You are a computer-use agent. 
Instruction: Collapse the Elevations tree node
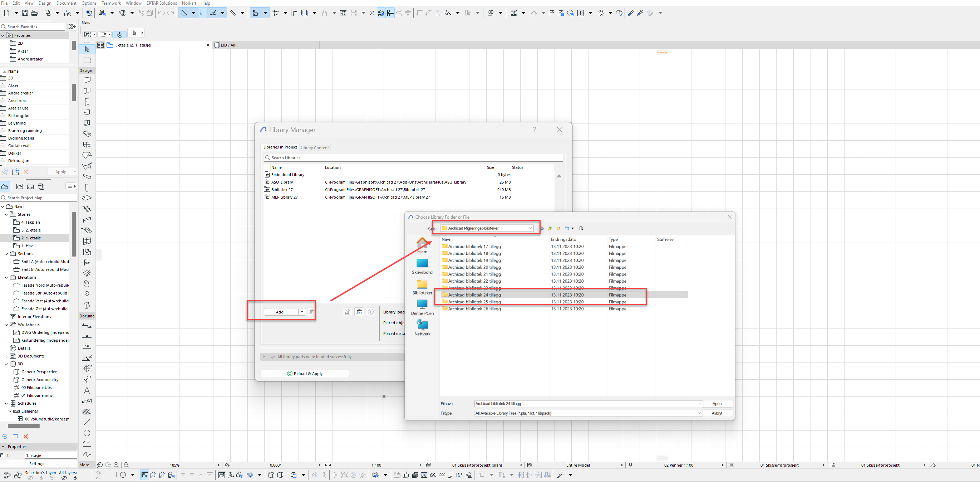[x=6, y=277]
